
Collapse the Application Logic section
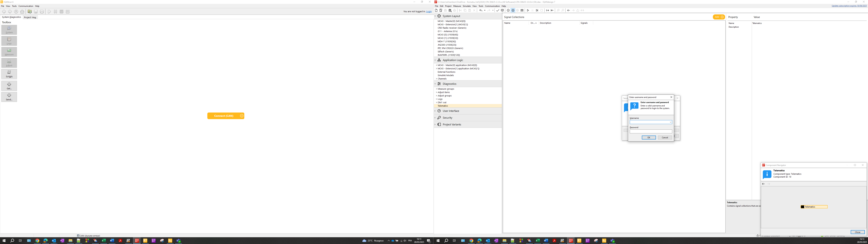tap(435, 60)
